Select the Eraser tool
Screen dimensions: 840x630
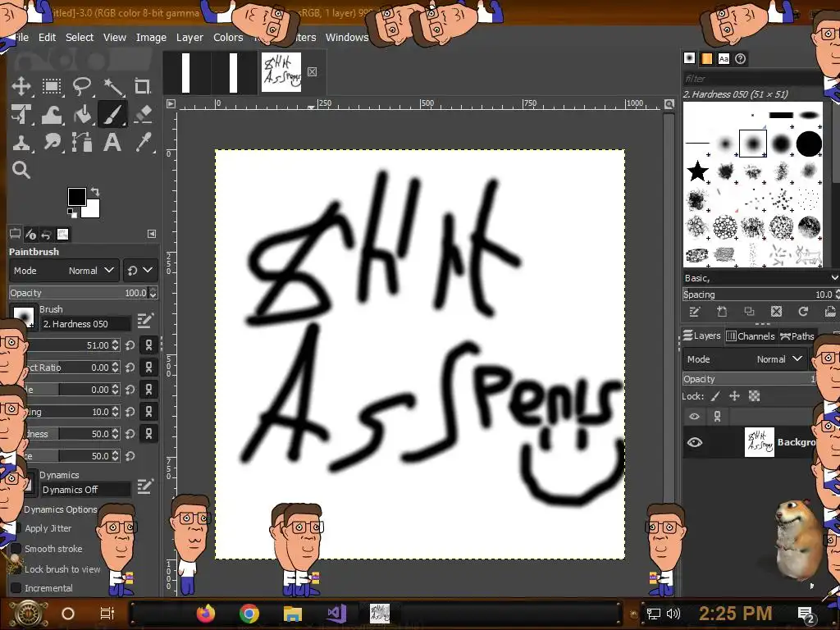pyautogui.click(x=143, y=115)
